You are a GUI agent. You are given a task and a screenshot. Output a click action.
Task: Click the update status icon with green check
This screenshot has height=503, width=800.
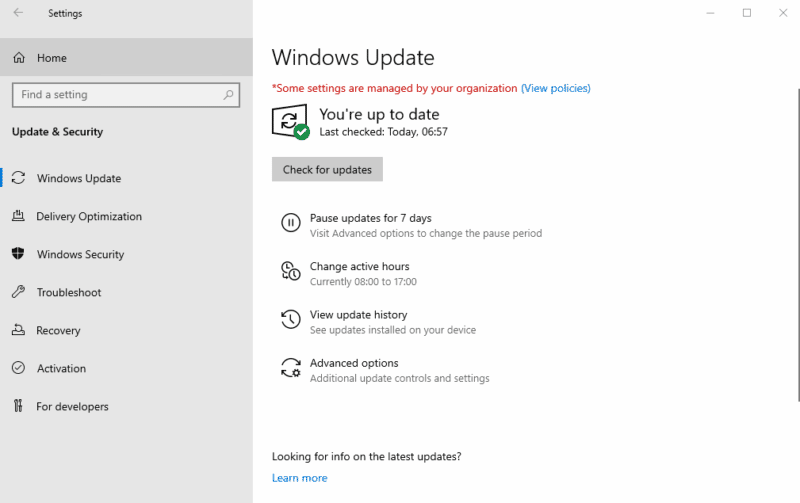point(290,121)
